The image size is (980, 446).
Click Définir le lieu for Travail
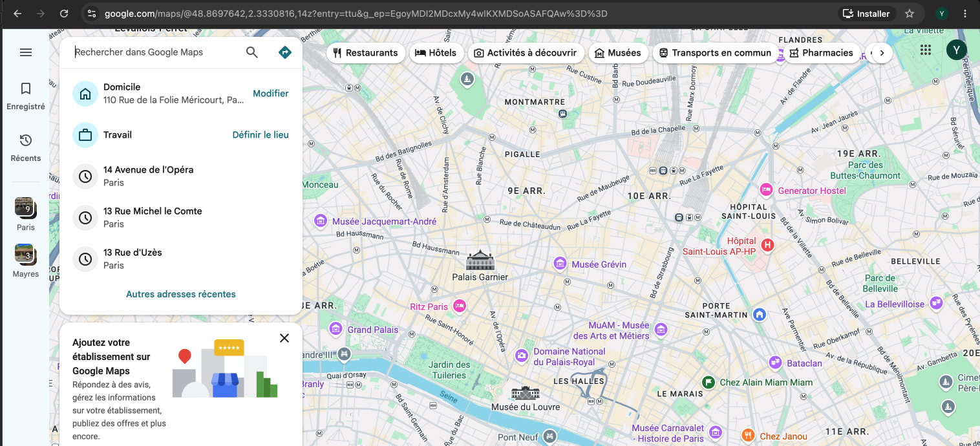(x=261, y=135)
